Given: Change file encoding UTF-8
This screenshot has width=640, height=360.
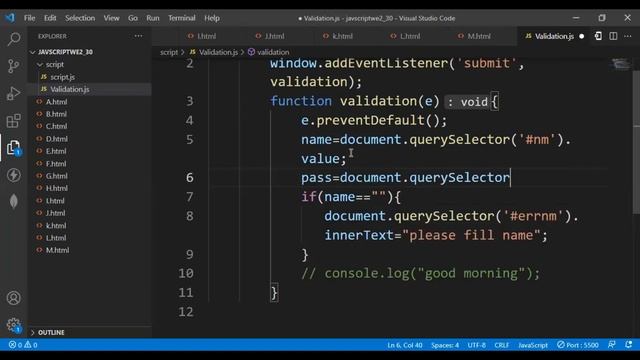Looking at the screenshot, I should [x=477, y=345].
